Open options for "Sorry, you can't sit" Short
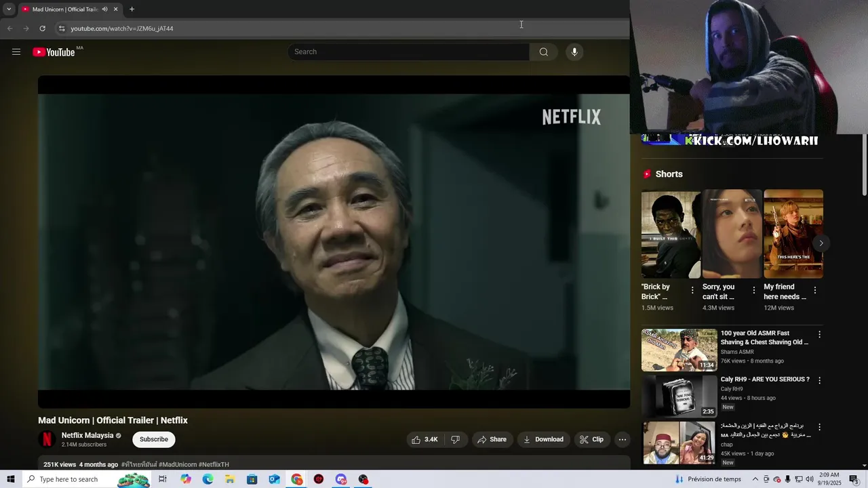The image size is (868, 488). (x=753, y=290)
